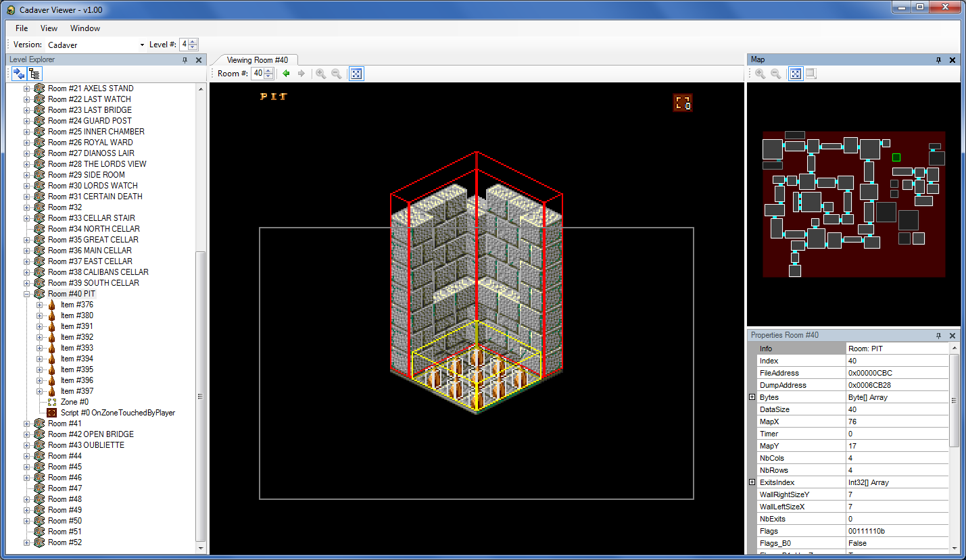Click the Room # input field
This screenshot has height=560, width=966.
258,74
